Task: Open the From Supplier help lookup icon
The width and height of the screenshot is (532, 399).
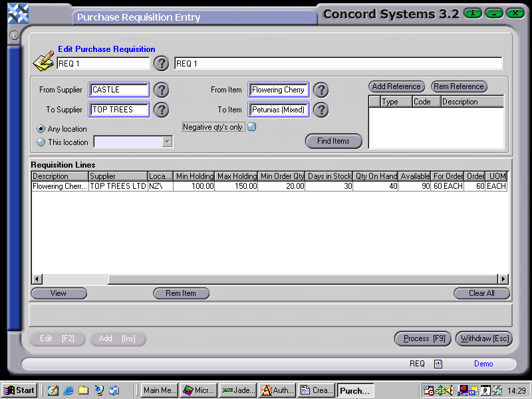Action: point(161,90)
